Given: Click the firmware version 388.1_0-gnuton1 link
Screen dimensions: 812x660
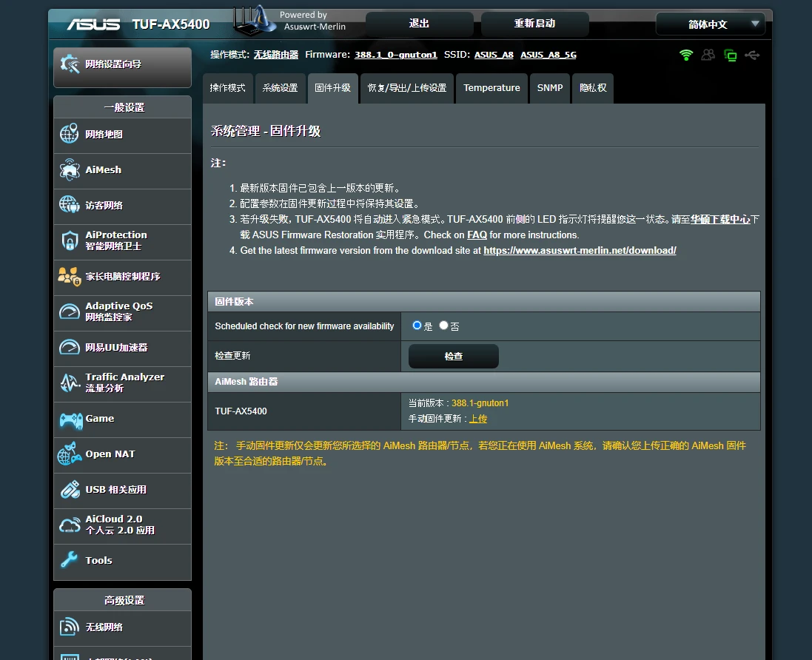Looking at the screenshot, I should (x=396, y=55).
